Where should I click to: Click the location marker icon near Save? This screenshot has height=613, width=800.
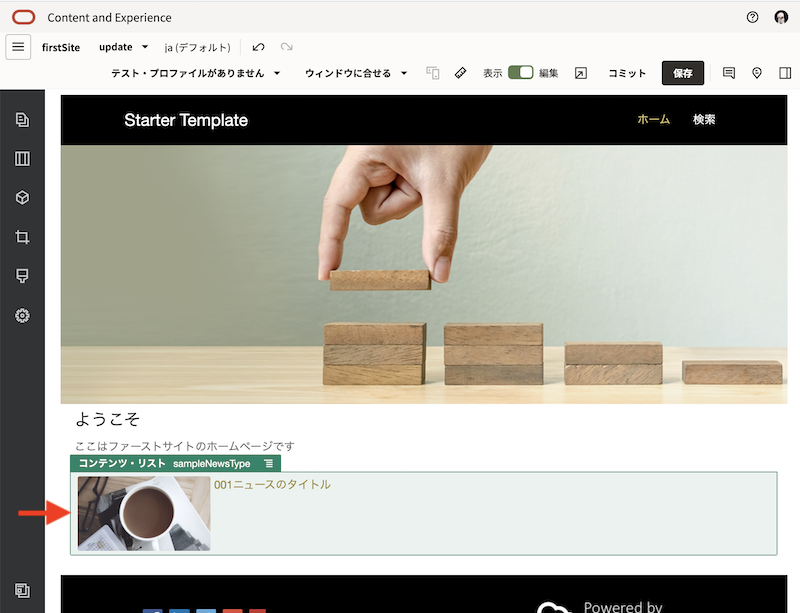coord(759,73)
